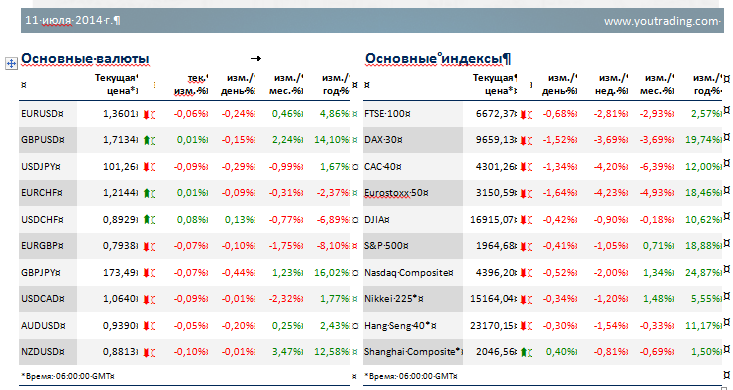Click the EURUSD current price cell 1,3601

click(x=119, y=114)
